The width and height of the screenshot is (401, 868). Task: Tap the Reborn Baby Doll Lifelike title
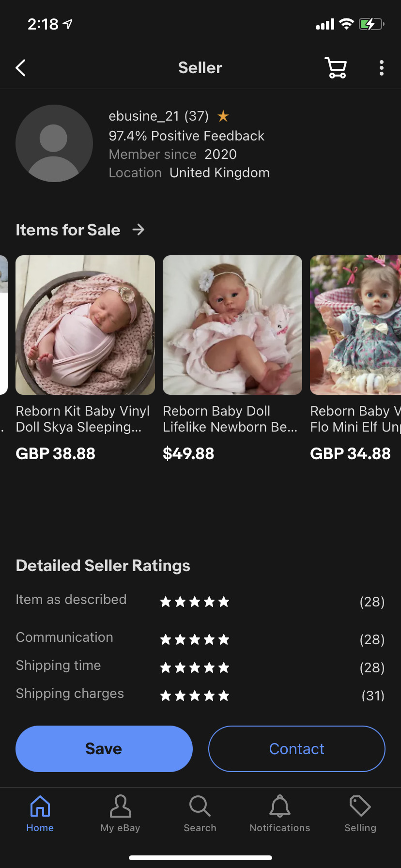click(230, 419)
